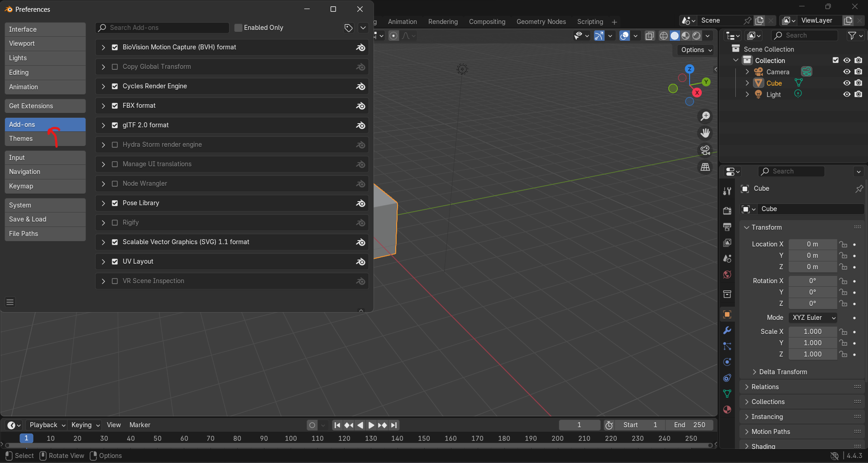The image size is (868, 463).
Task: Switch orthographic/perspective grid icon
Action: coord(705,167)
